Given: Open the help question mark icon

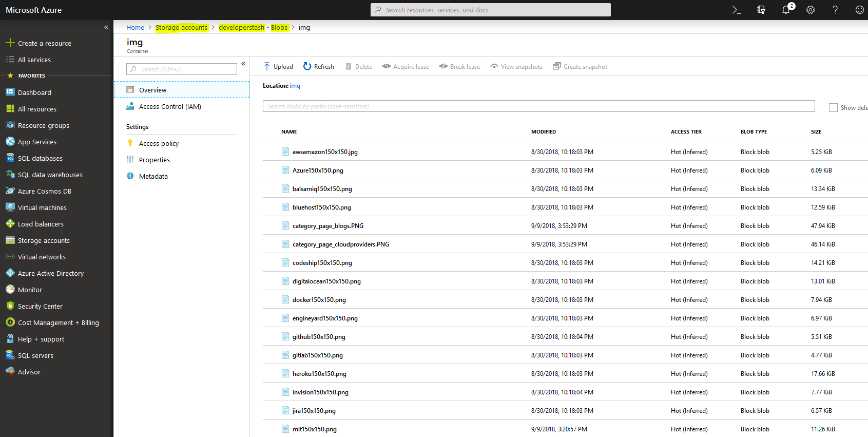Looking at the screenshot, I should [x=835, y=10].
